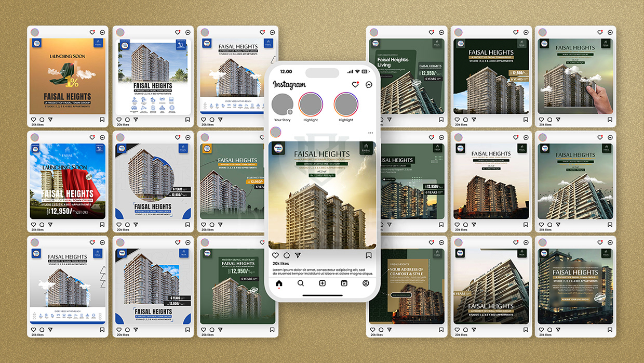Click share arrow under phone's main post
The image size is (644, 363).
[298, 255]
